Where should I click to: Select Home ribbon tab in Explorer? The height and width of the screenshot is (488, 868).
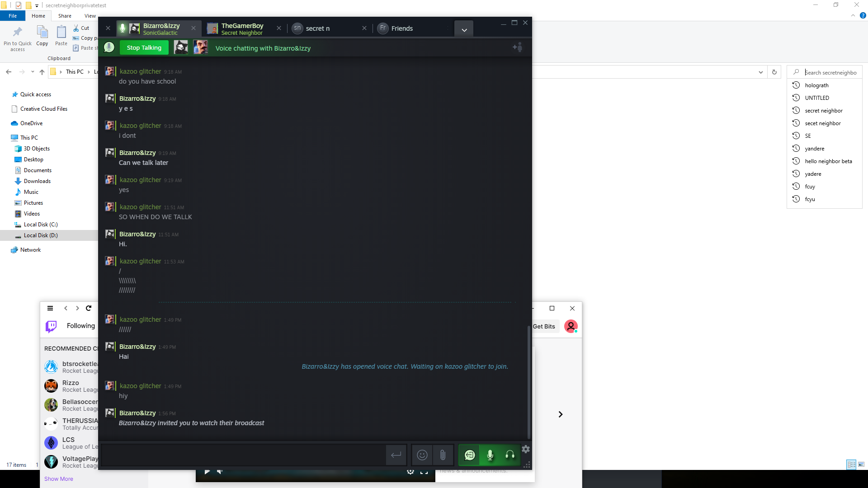pyautogui.click(x=38, y=16)
